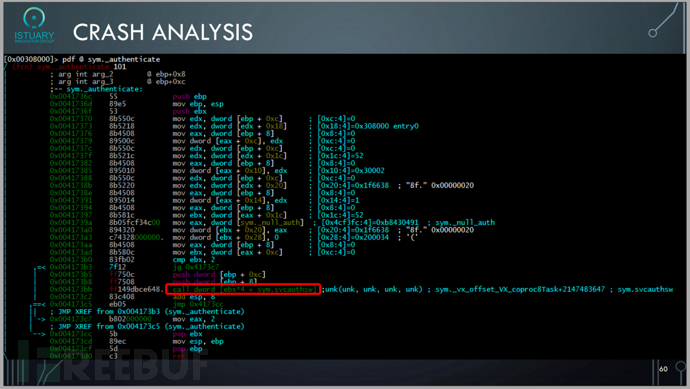Click the opcode bytes '7f12'
Viewport: 690px width, 389px height.
tap(117, 267)
